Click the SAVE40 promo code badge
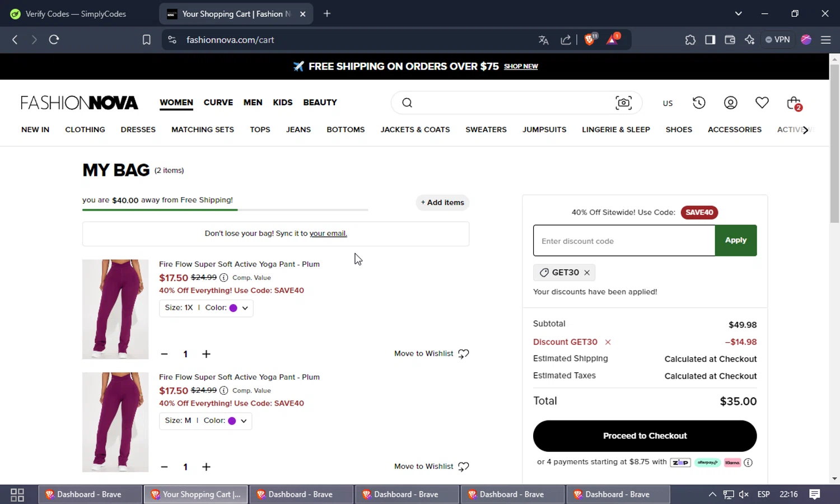This screenshot has height=504, width=840. click(x=699, y=212)
